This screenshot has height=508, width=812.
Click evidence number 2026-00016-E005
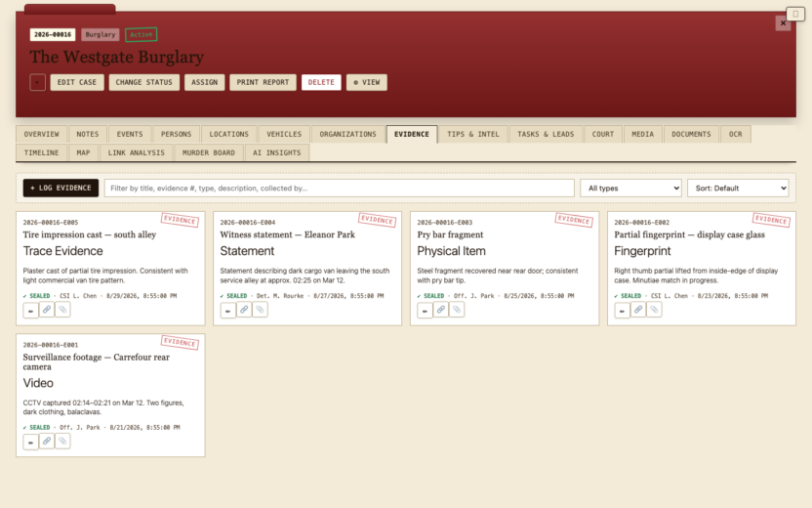(51, 223)
